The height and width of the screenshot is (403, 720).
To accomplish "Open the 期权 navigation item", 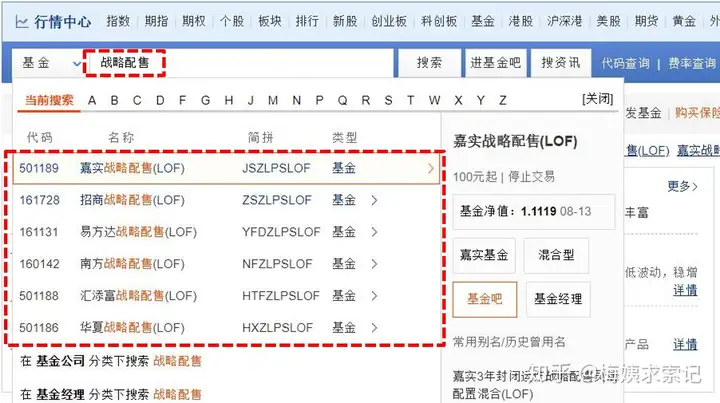I will tap(194, 21).
